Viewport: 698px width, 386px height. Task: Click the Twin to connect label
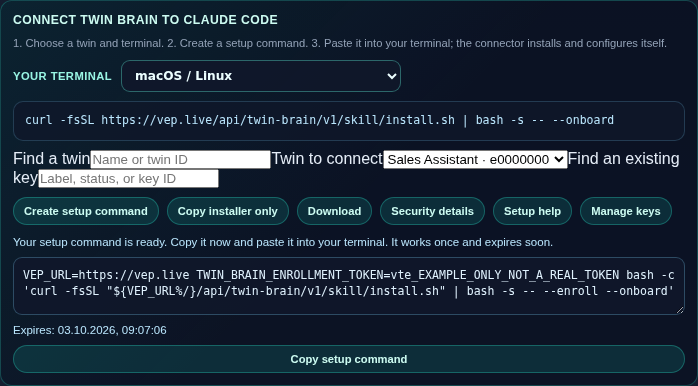(327, 158)
